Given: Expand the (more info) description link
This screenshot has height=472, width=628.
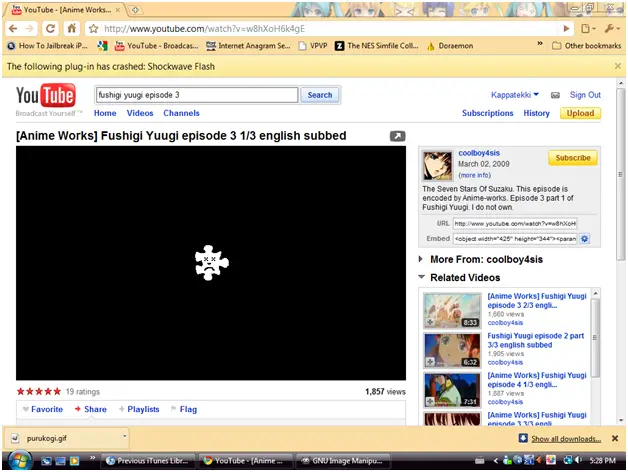Looking at the screenshot, I should coord(475,175).
